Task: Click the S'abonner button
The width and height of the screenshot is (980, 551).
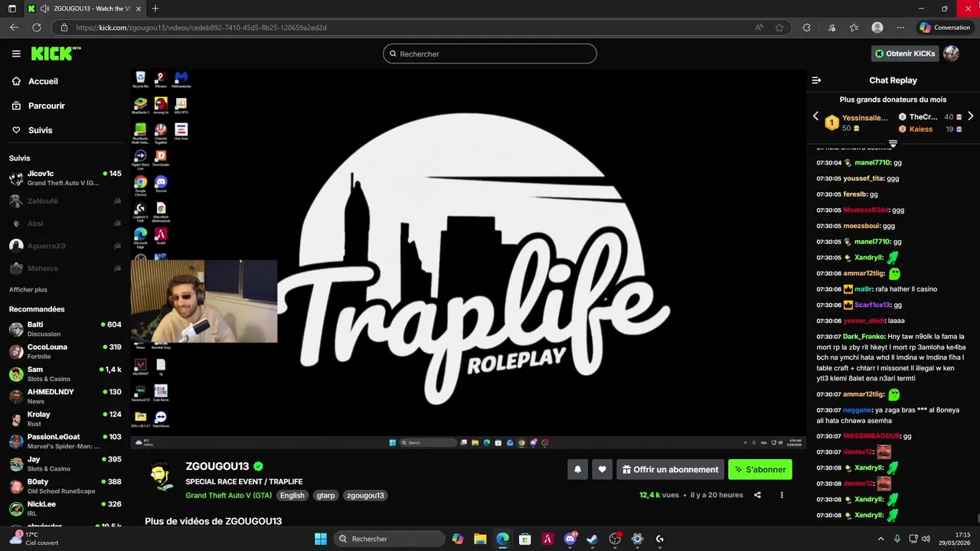Action: coord(760,469)
